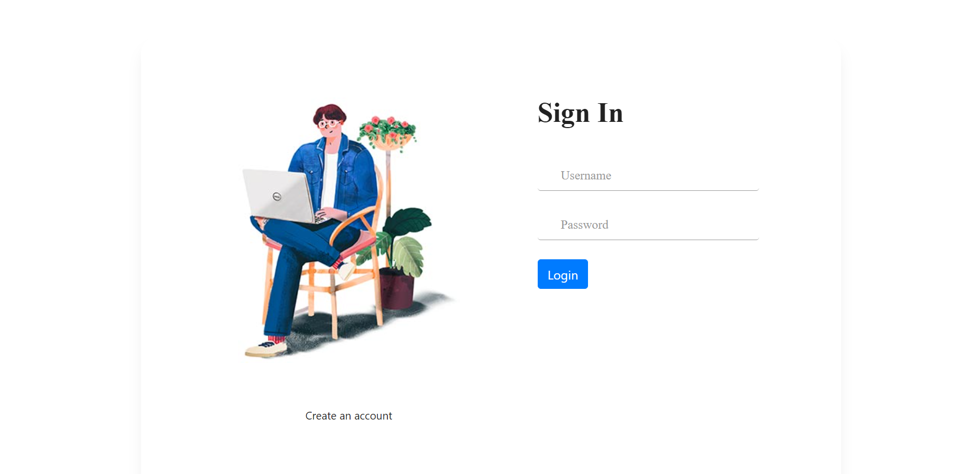Click the Dell logo on the laptop
The height and width of the screenshot is (474, 980).
pos(277,197)
